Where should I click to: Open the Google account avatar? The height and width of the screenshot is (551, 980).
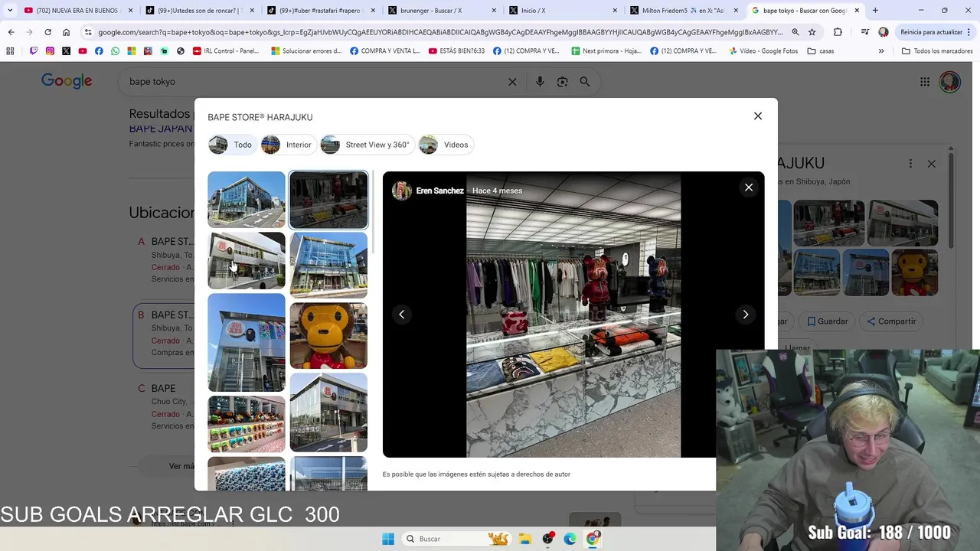click(950, 82)
